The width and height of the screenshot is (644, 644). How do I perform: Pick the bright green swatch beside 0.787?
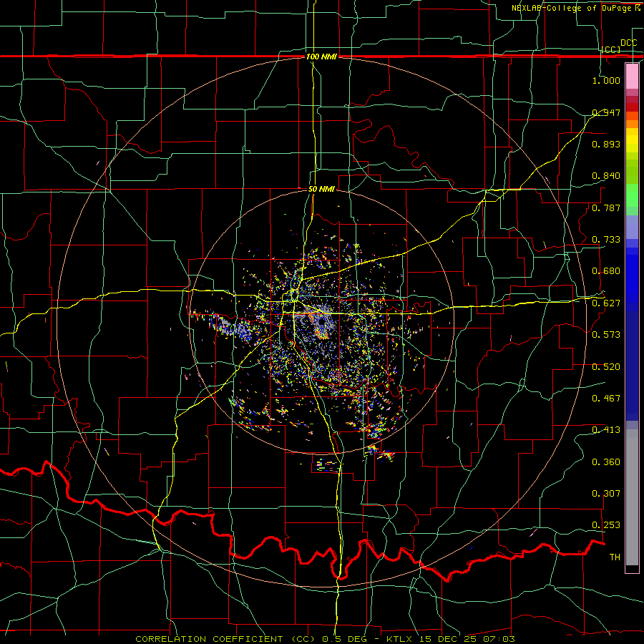click(x=632, y=197)
